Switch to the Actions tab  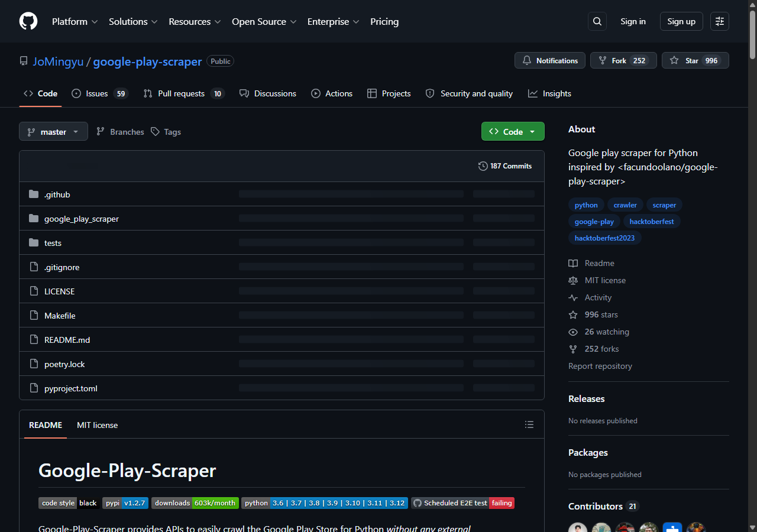[332, 93]
